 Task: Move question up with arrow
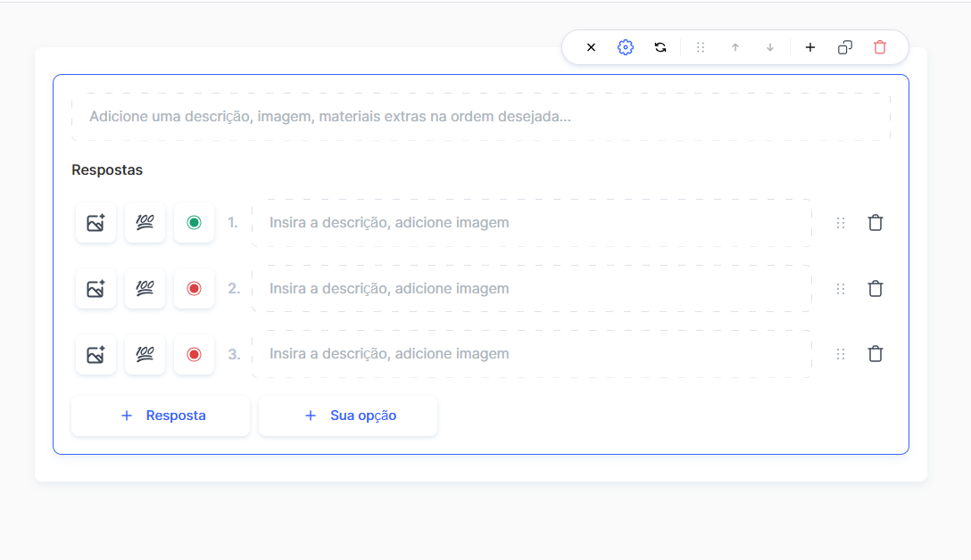pos(735,47)
